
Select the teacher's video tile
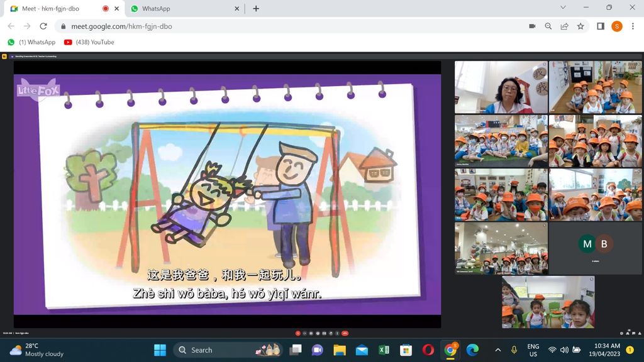(x=501, y=87)
